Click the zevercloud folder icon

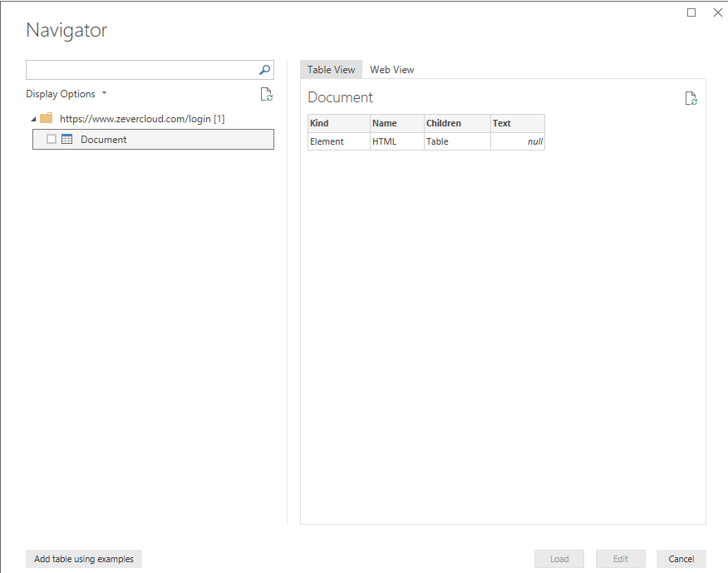pos(46,118)
